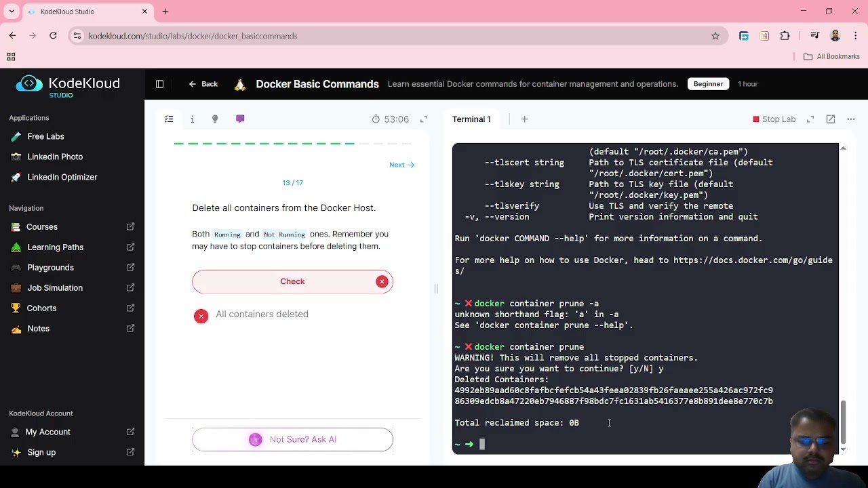Image resolution: width=868 pixels, height=488 pixels.
Task: Go back with the Back arrow button
Action: coord(203,84)
